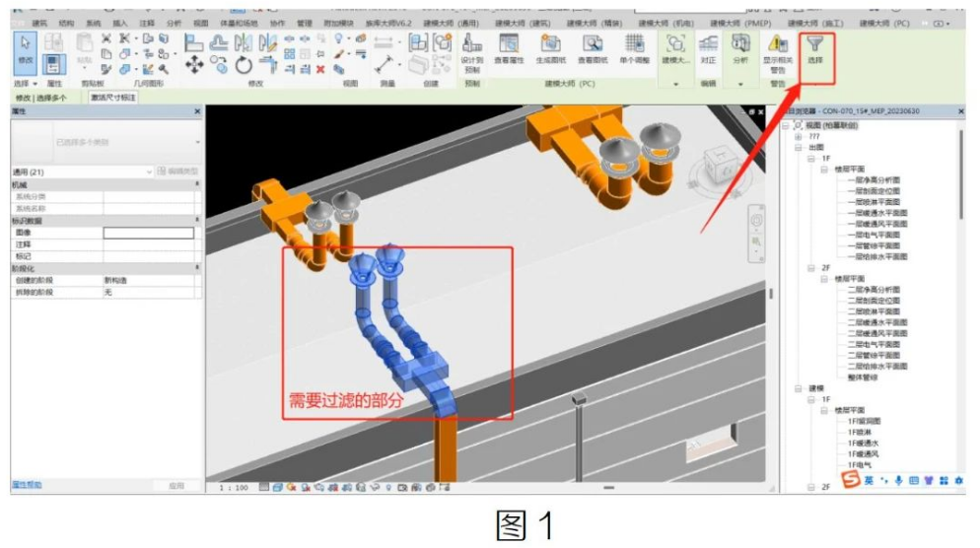Click the 1 : 100 view scale
Viewport: 980px width, 548px height.
(233, 488)
